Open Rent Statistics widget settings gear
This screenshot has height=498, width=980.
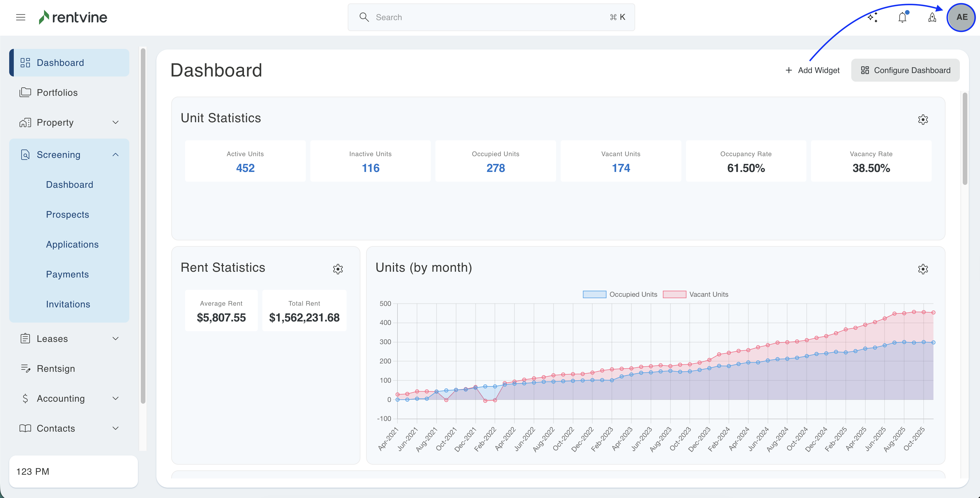click(x=337, y=269)
